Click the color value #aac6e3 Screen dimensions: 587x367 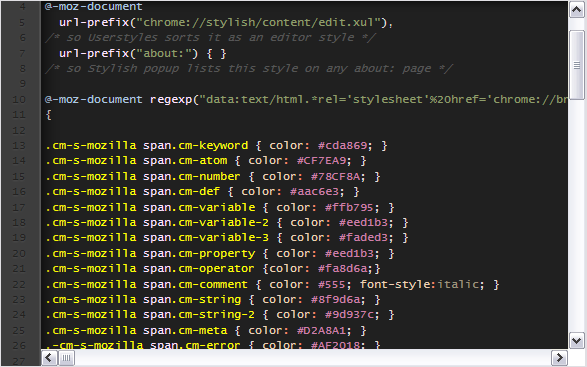[x=314, y=191]
